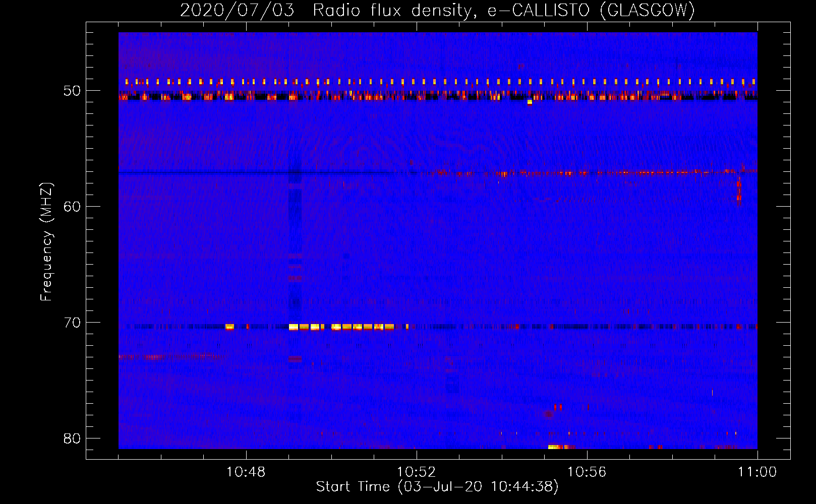The image size is (816, 504).
Task: Click the Frequency (MHZ) axis label
Action: (x=46, y=242)
